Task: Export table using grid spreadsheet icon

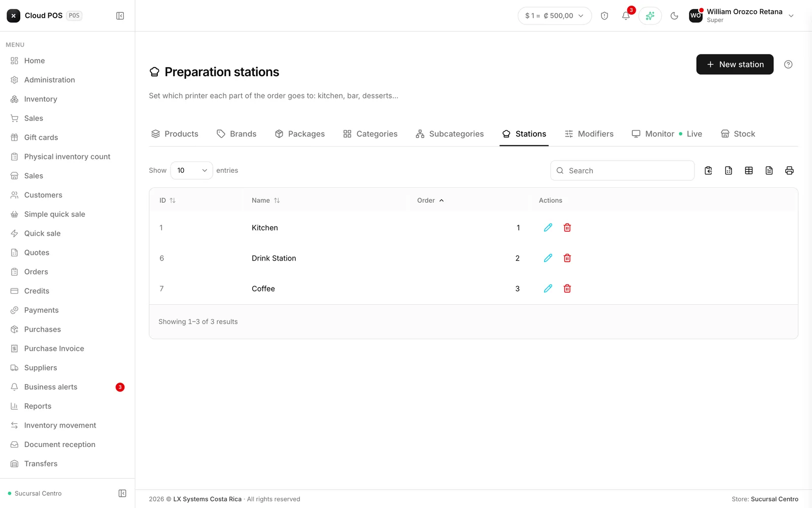Action: [749, 171]
